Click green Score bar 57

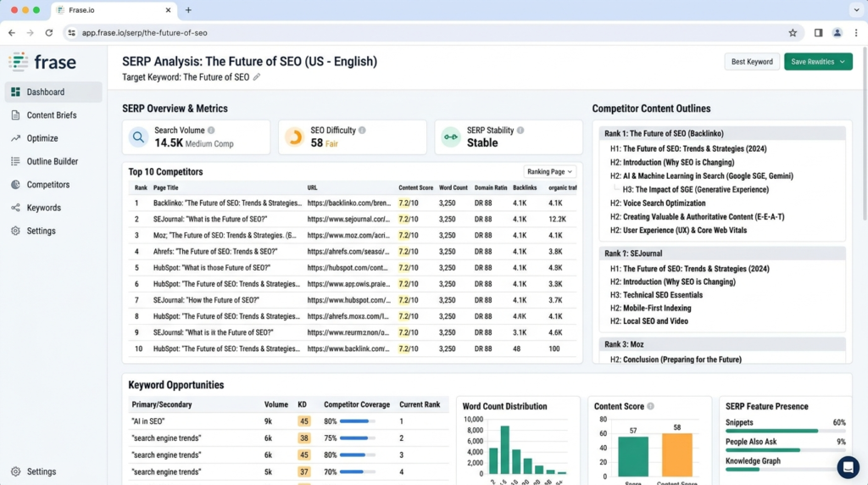click(x=632, y=456)
